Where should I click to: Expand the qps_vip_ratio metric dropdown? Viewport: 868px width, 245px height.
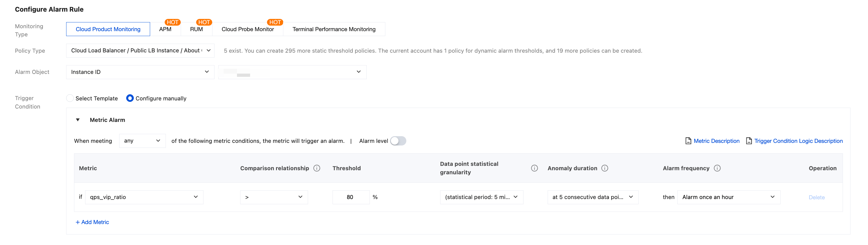(144, 197)
